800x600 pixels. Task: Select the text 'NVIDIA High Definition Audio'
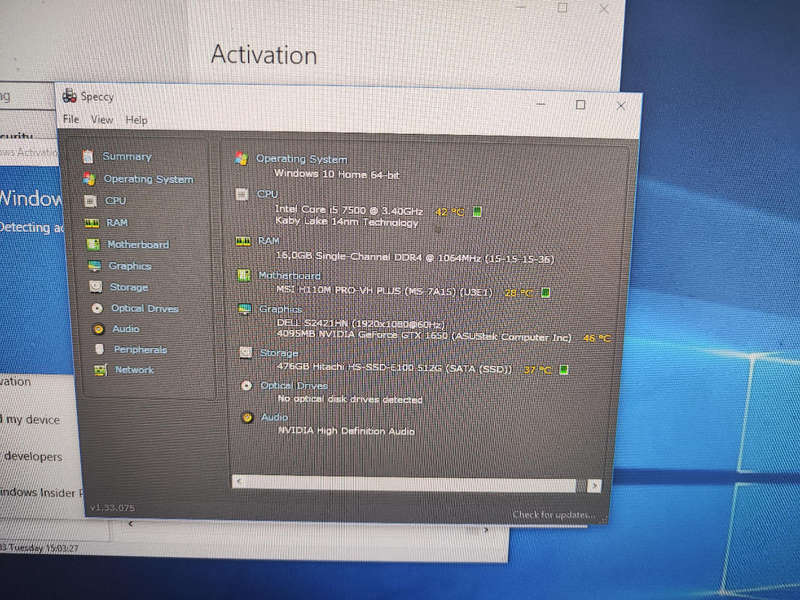point(346,431)
